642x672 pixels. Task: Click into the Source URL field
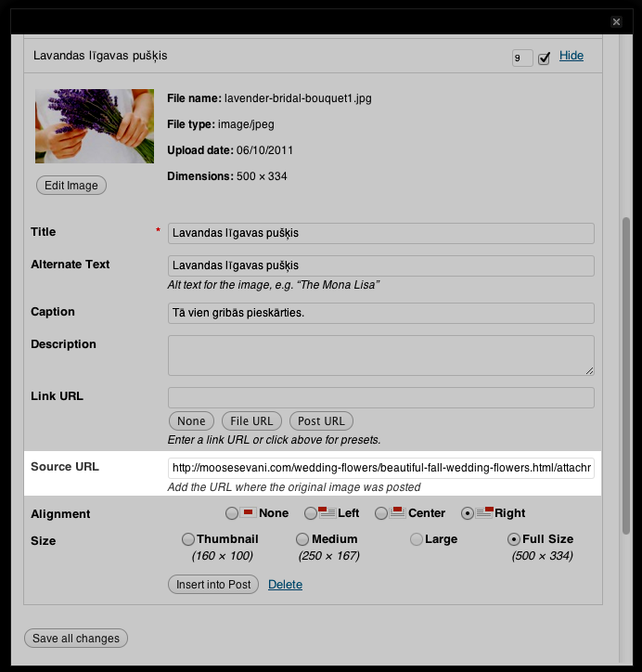[380, 468]
